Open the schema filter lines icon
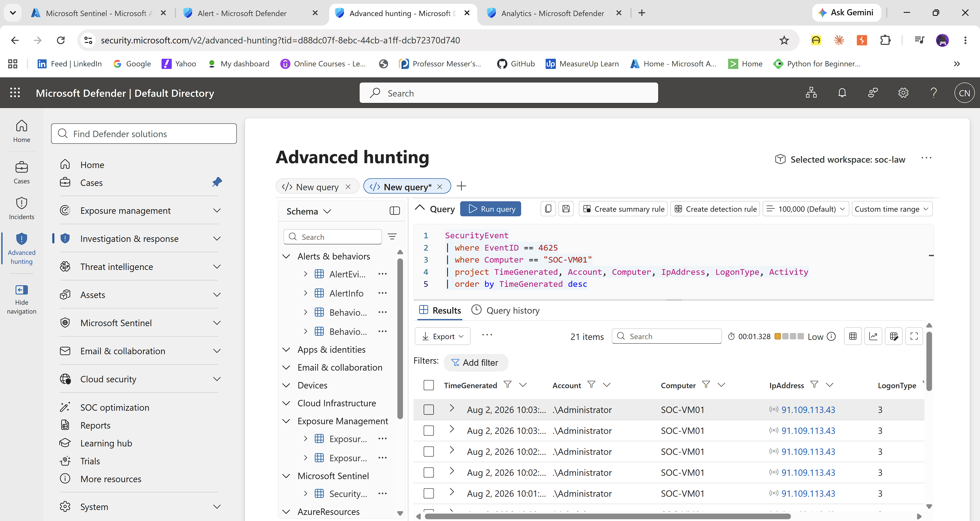 [392, 236]
